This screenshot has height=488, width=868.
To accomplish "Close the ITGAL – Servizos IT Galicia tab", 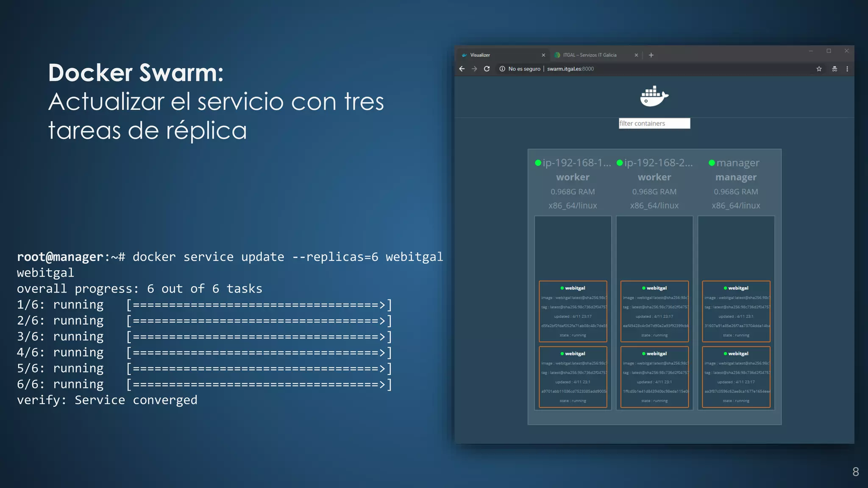I will coord(636,55).
